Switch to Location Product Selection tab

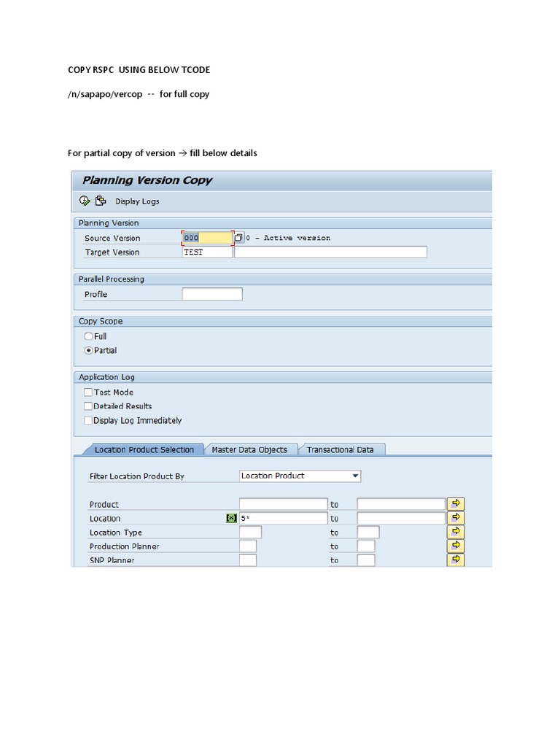click(x=144, y=449)
